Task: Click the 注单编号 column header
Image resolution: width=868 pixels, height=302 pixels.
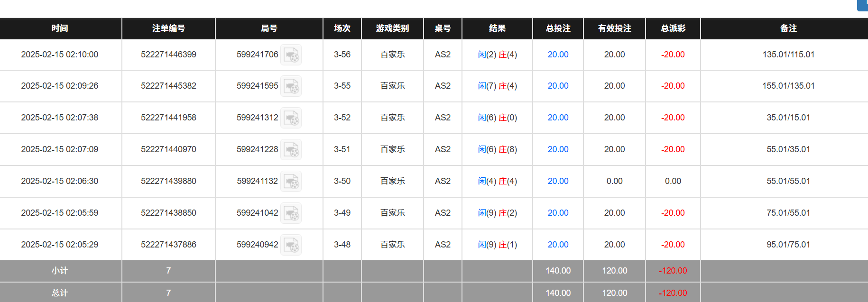Action: pyautogui.click(x=168, y=28)
